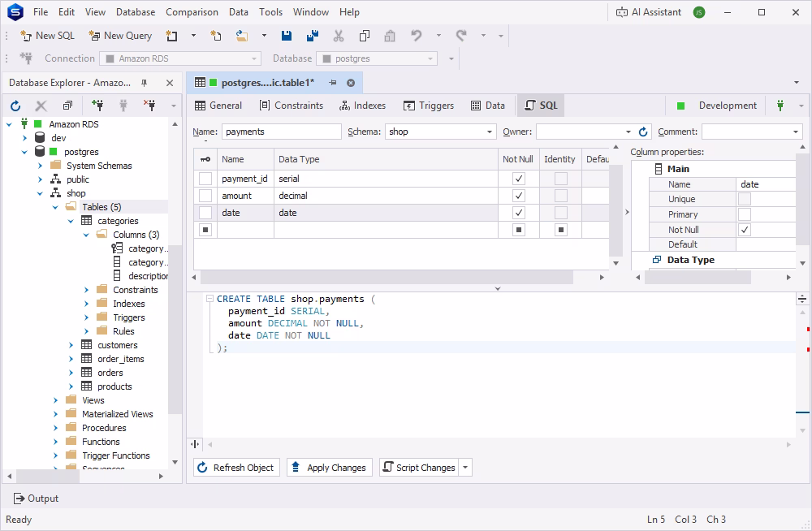The height and width of the screenshot is (531, 812).
Task: Click the split editor icon below SQL pane
Action: 195,444
